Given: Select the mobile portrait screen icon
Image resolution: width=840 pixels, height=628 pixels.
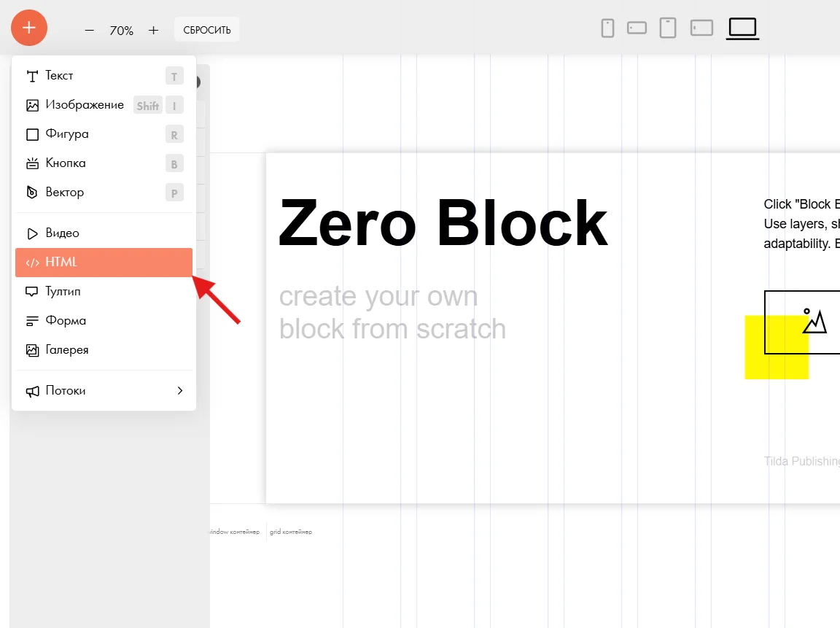Looking at the screenshot, I should (607, 28).
